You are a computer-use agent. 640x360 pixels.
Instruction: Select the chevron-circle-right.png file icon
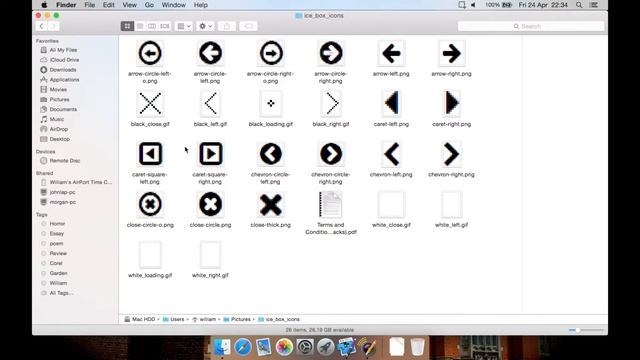point(331,154)
